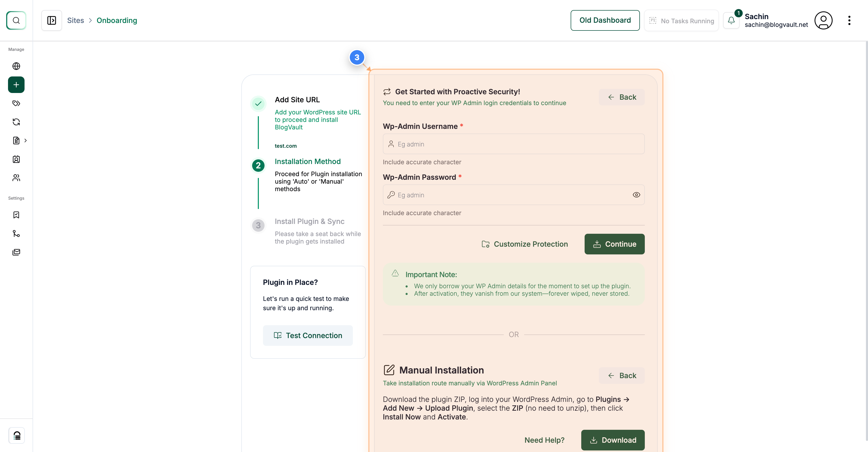Open the global search icon
868x452 pixels.
click(16, 20)
